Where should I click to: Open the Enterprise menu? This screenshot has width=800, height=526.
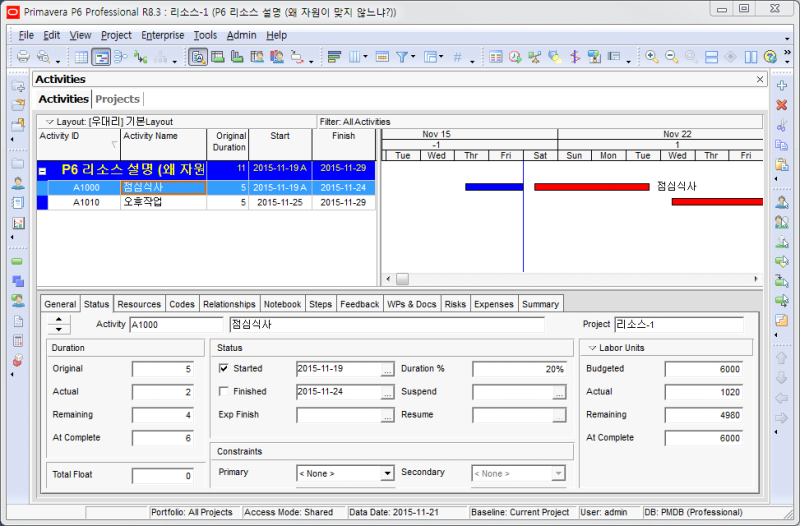click(x=163, y=35)
